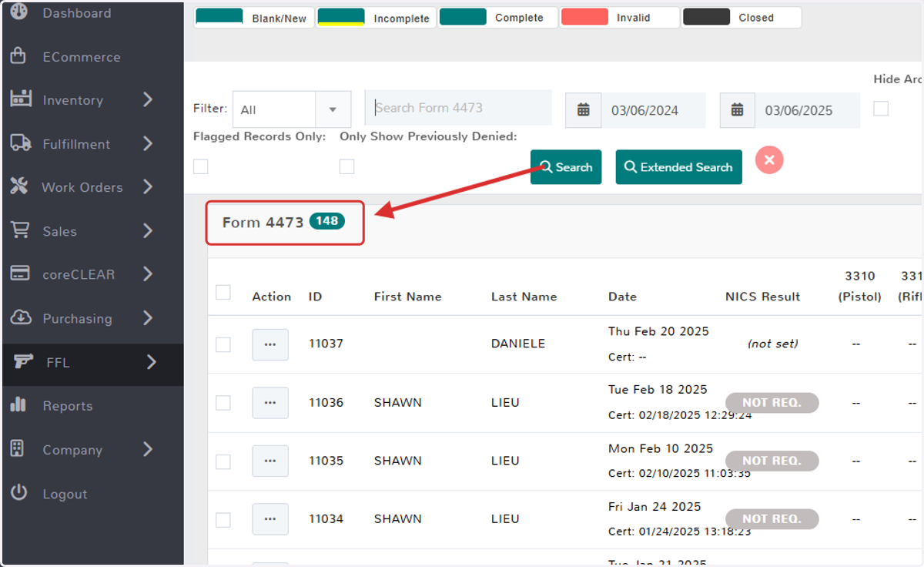Open Action menu for ID 11034
The height and width of the screenshot is (567, 924).
270,519
